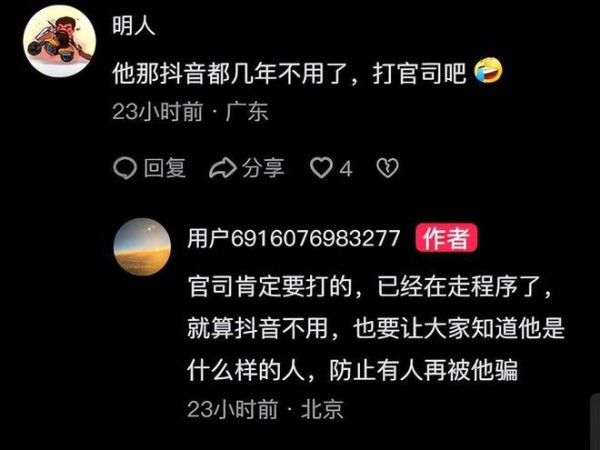Tap the 23小时前 · 广东 timestamp
The width and height of the screenshot is (600, 450).
(x=190, y=112)
